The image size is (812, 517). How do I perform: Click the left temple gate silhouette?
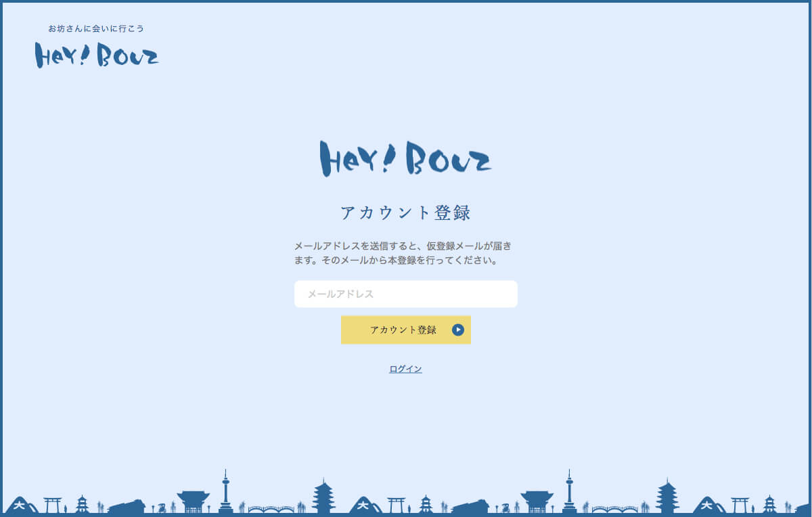coord(194,501)
